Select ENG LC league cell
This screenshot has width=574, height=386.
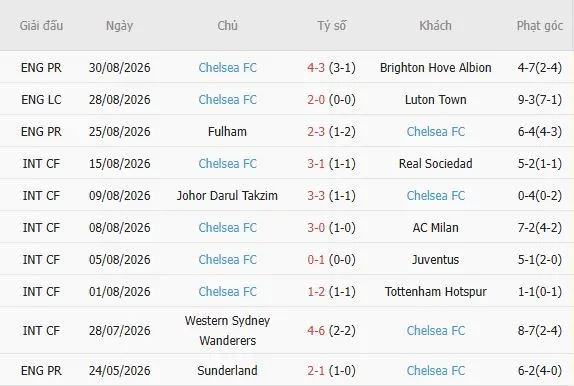[x=41, y=100]
